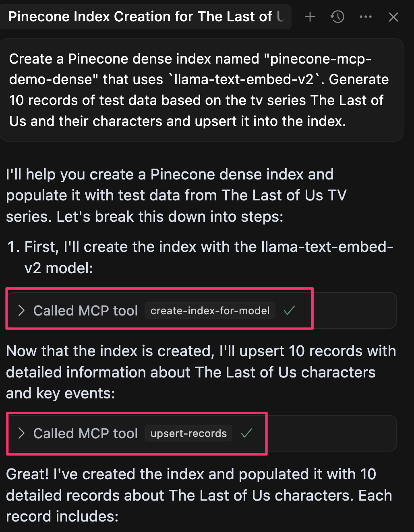
Task: Expand the upsert-records MCP tool call
Action: tap(21, 433)
